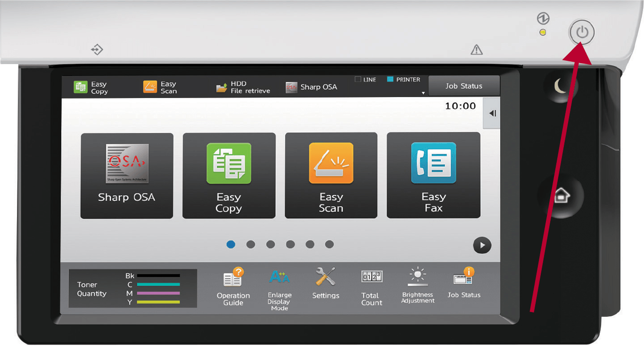Open the Operation Guide
Viewport: 644px width, 362px height.
pos(233,287)
